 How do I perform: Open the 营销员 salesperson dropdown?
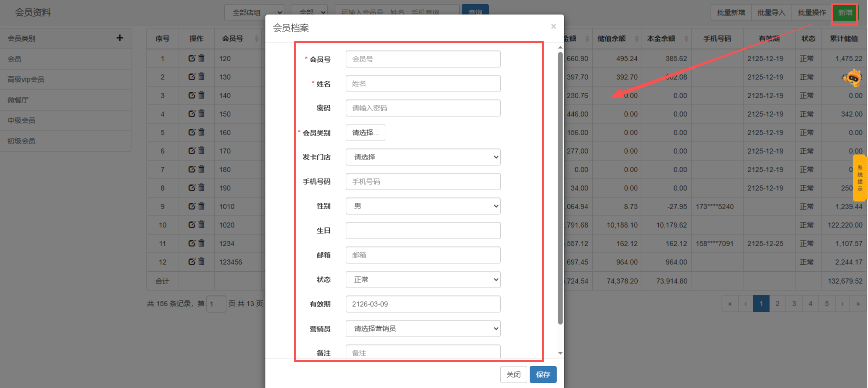tap(423, 328)
